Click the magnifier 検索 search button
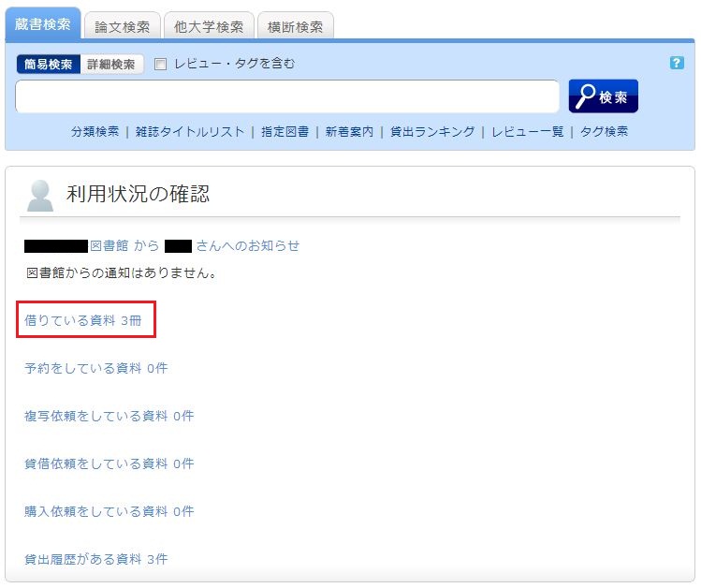The width and height of the screenshot is (701, 588). click(603, 96)
